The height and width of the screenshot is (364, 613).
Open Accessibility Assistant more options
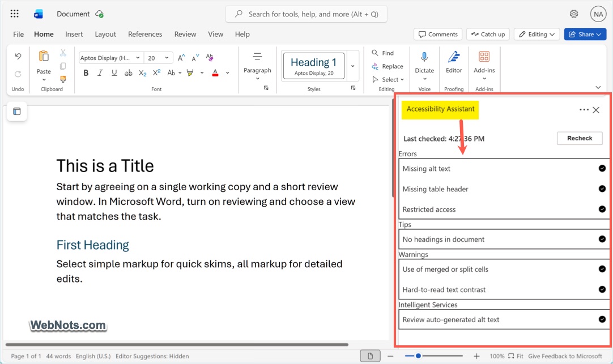584,110
